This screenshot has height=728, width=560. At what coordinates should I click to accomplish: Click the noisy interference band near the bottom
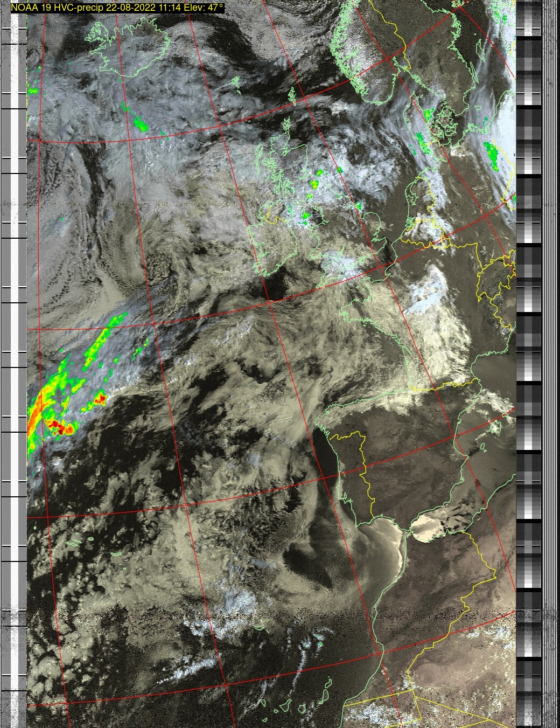click(x=269, y=619)
